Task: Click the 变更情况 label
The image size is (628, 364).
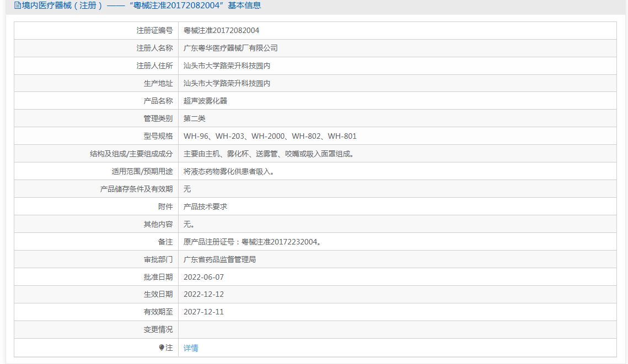Action: tap(158, 329)
